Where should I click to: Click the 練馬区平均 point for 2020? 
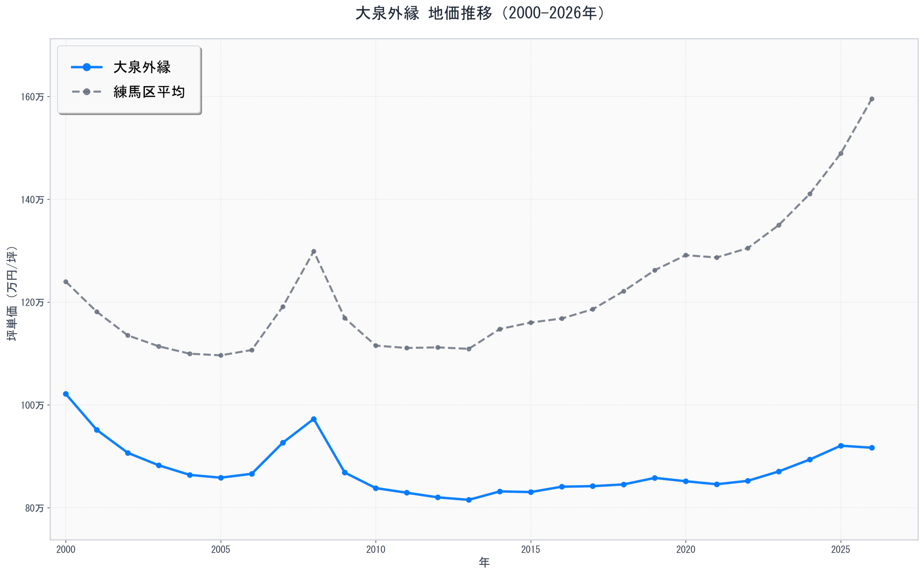coord(686,256)
